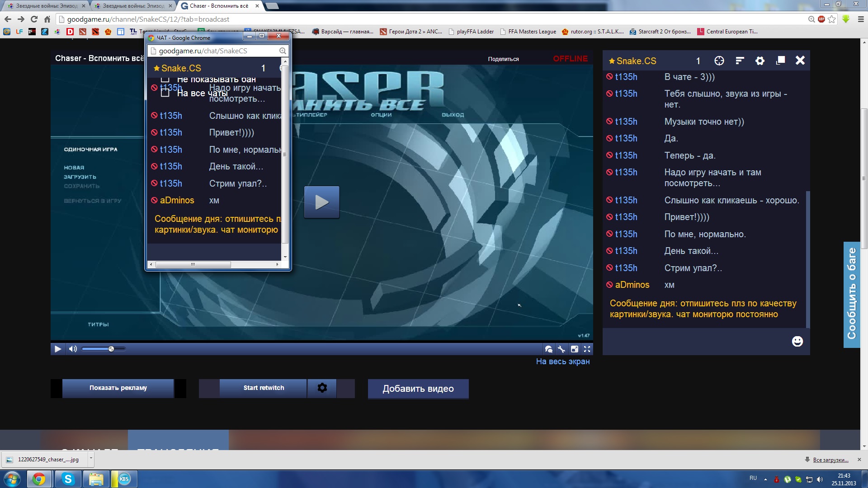Show hidden tray icons arrow
Screen dimensions: 868x488
pos(765,479)
